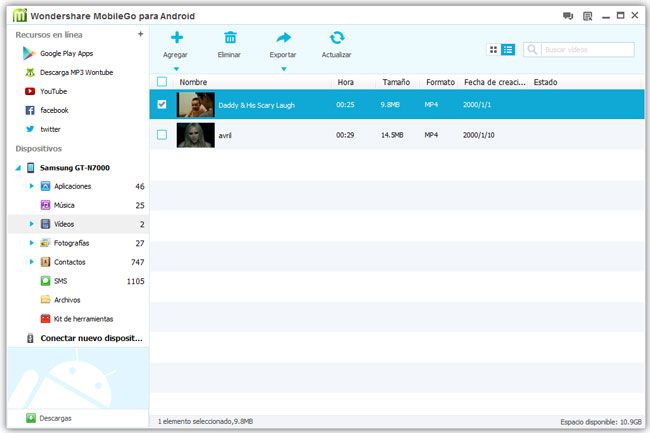Check the avril video checkbox
The width and height of the screenshot is (650, 433).
(162, 135)
